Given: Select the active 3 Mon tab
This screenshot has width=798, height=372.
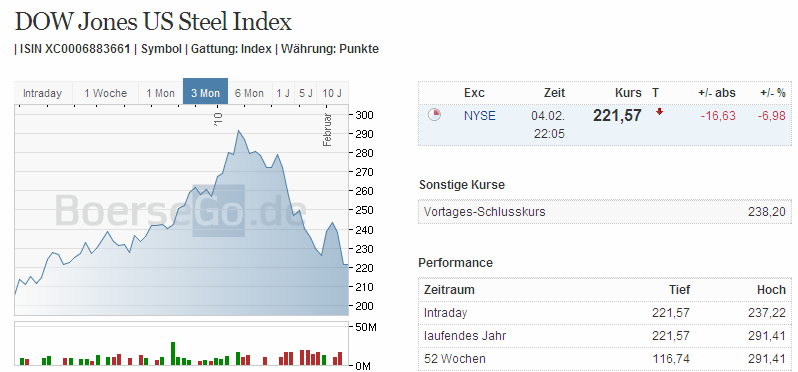Looking at the screenshot, I should pos(206,91).
